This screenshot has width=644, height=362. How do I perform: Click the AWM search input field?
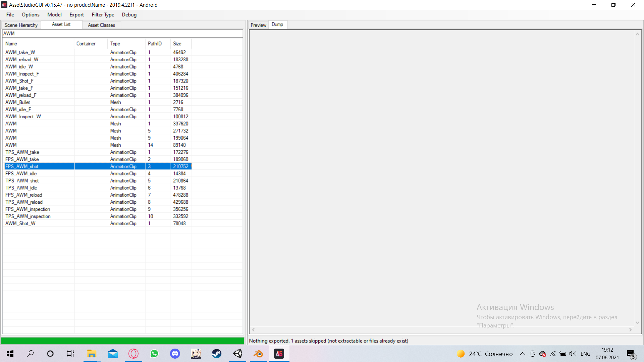[x=122, y=33]
